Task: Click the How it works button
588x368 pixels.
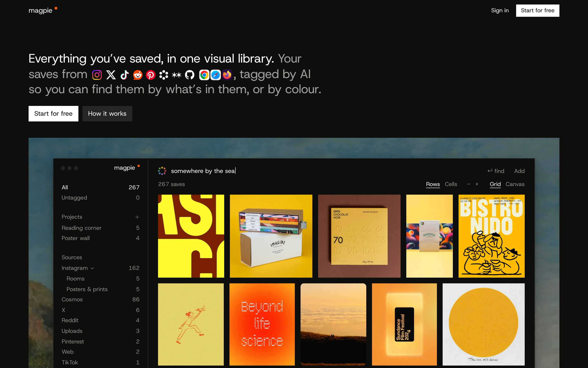Action: coord(107,114)
